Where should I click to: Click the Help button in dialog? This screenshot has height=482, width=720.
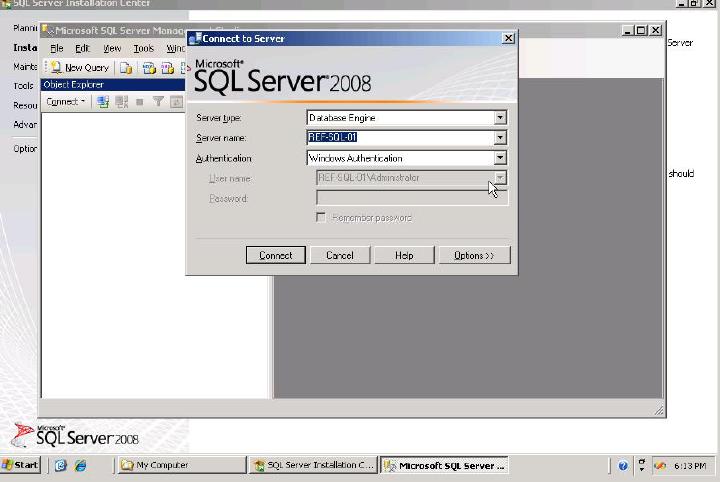404,255
